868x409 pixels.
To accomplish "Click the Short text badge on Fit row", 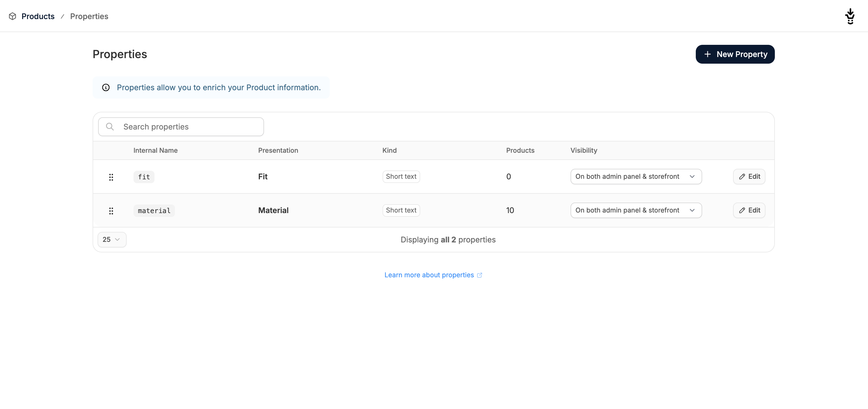I will (401, 176).
